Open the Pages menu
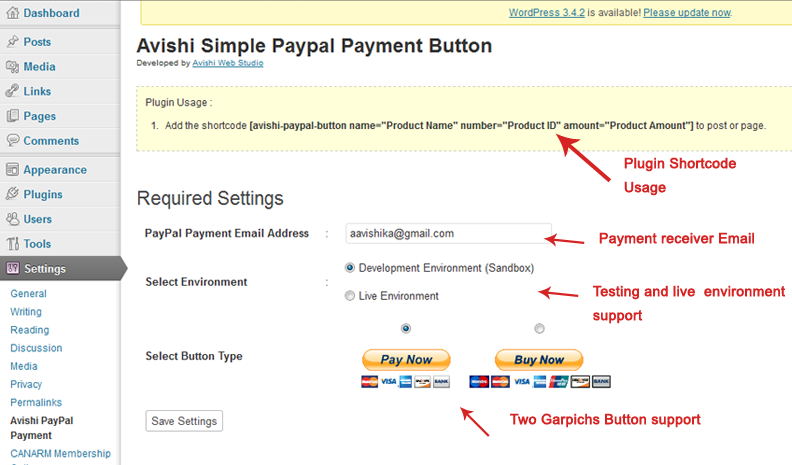 tap(39, 116)
